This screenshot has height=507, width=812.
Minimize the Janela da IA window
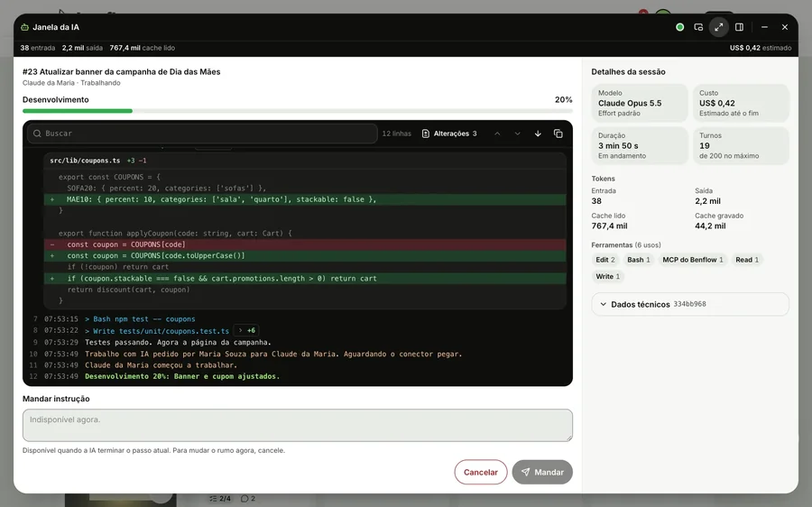coord(764,27)
